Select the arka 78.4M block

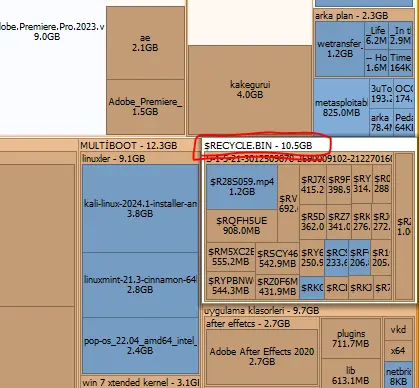381,122
